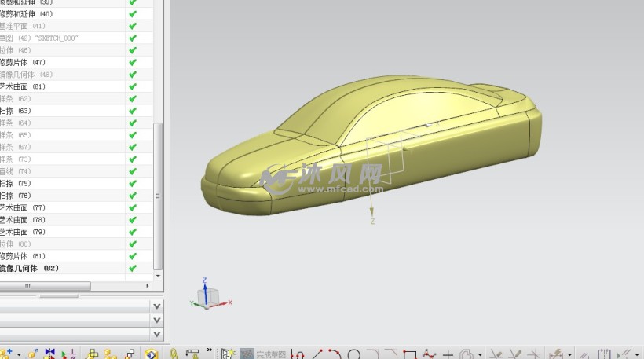The image size is (644, 359).
Task: Select the 艺术曲面 (78) feature row
Action: (76, 220)
